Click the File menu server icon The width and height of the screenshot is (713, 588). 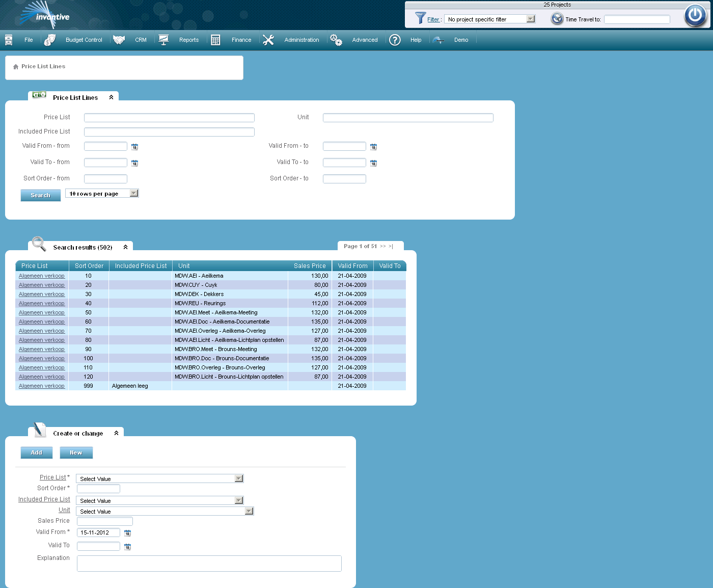click(9, 40)
